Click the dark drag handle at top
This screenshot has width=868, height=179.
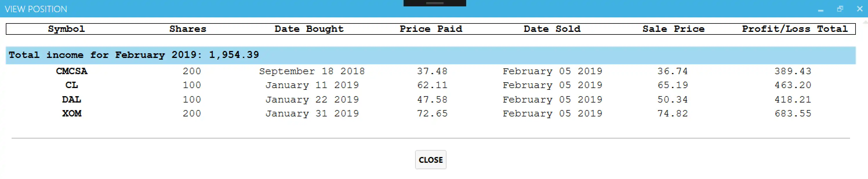(434, 3)
